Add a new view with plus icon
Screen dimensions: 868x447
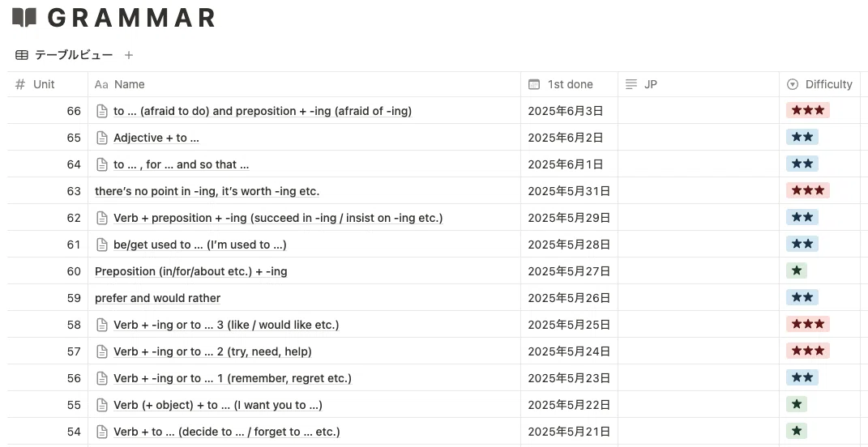129,55
